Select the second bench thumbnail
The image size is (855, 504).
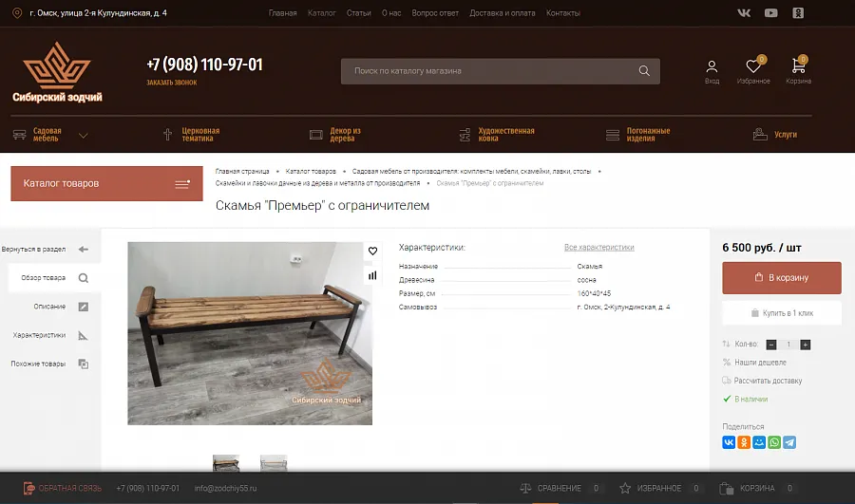tap(274, 463)
